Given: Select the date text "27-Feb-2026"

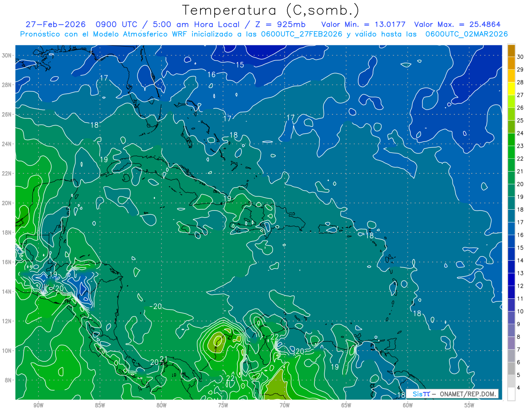Looking at the screenshot, I should [x=56, y=24].
